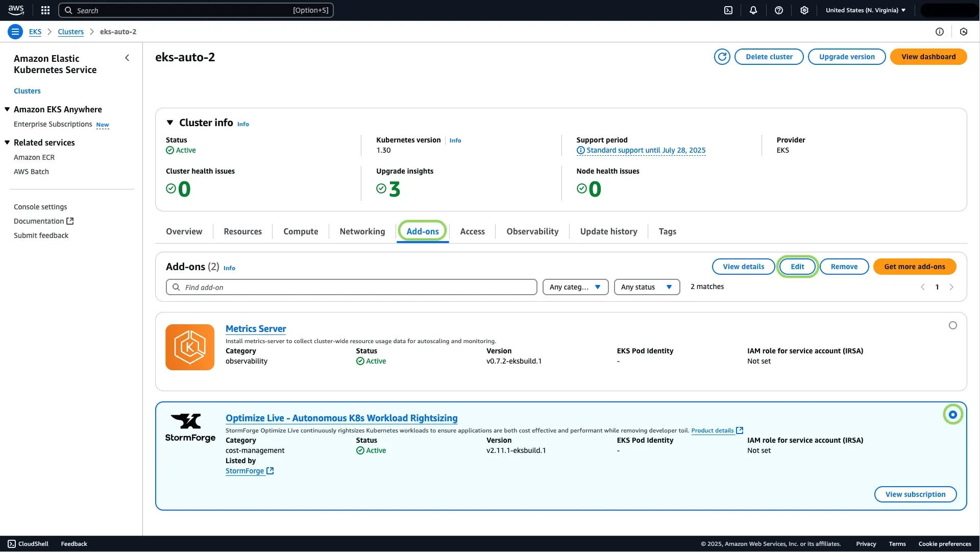Open Enterprise Subscriptions in sidebar
980x552 pixels.
click(x=53, y=124)
